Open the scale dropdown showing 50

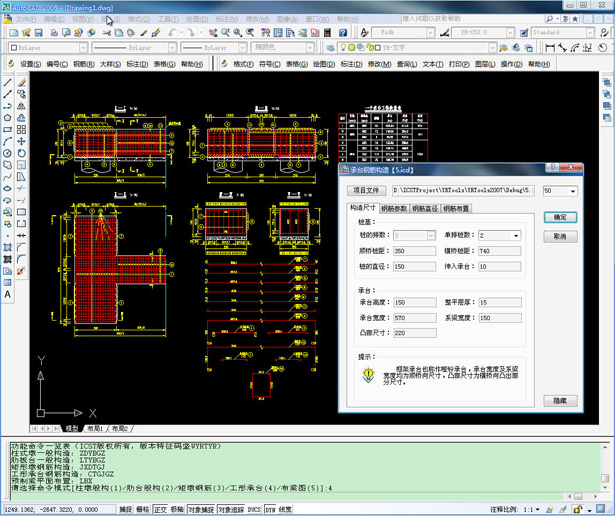(x=572, y=190)
